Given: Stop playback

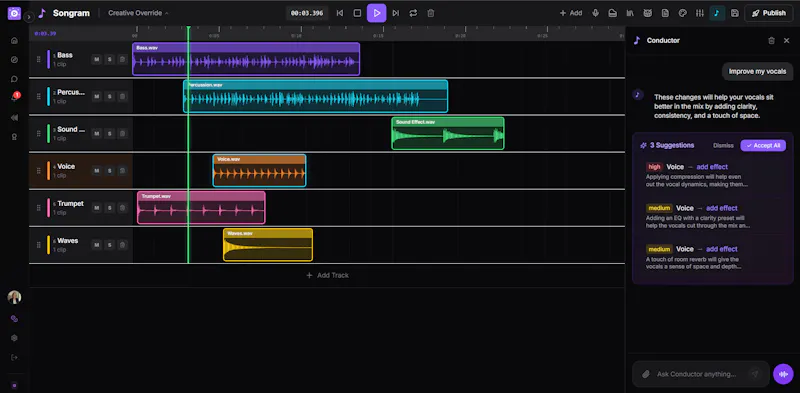Looking at the screenshot, I should (x=358, y=13).
